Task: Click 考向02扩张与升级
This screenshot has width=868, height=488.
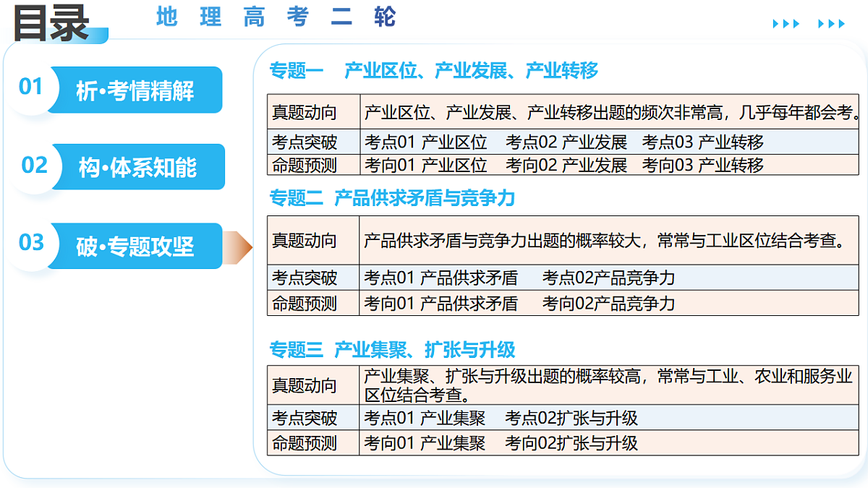Action: (571, 442)
